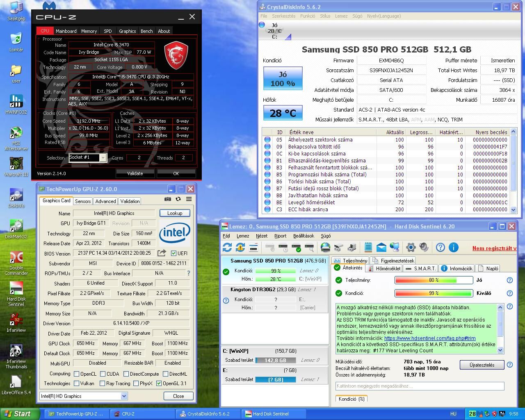Image resolution: width=525 pixels, height=420 pixels.
Task: Click the blue info icon in Hard Disk Sentinel toolbar
Action: 453,247
